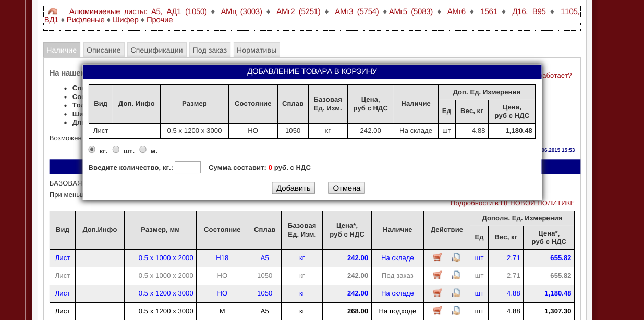644x320 pixels.
Task: Click the ДОБАВЛЕНИЕ ТОВАРА В КОРЗИНУ title bar
Action: 312,71
